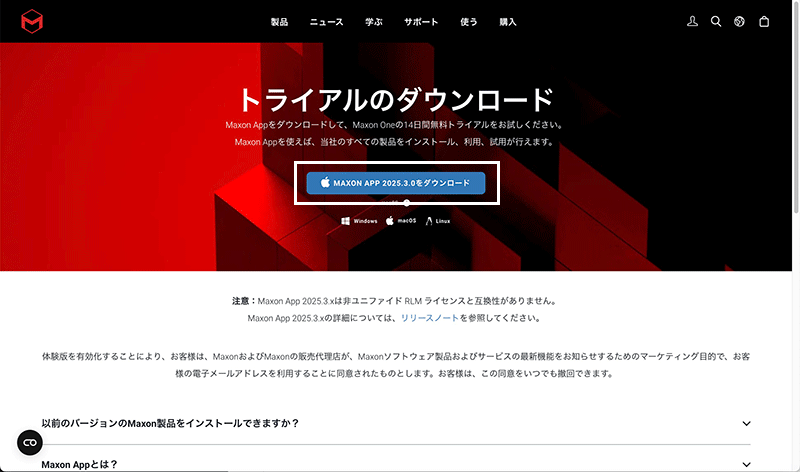Open the サポート menu
Screen dimensions: 800x472
pyautogui.click(x=421, y=21)
